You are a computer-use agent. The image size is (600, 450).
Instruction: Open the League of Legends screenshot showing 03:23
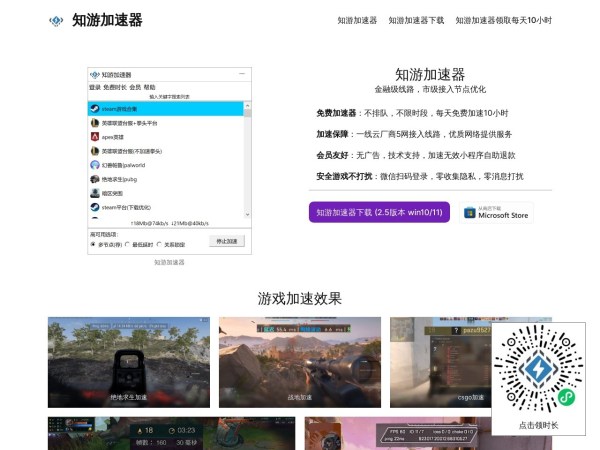[x=171, y=433]
